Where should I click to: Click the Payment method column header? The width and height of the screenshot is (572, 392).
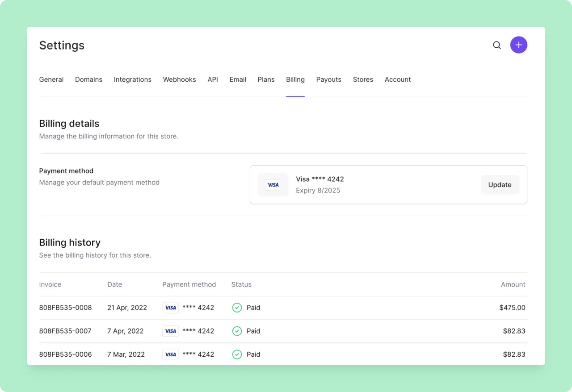pyautogui.click(x=189, y=284)
